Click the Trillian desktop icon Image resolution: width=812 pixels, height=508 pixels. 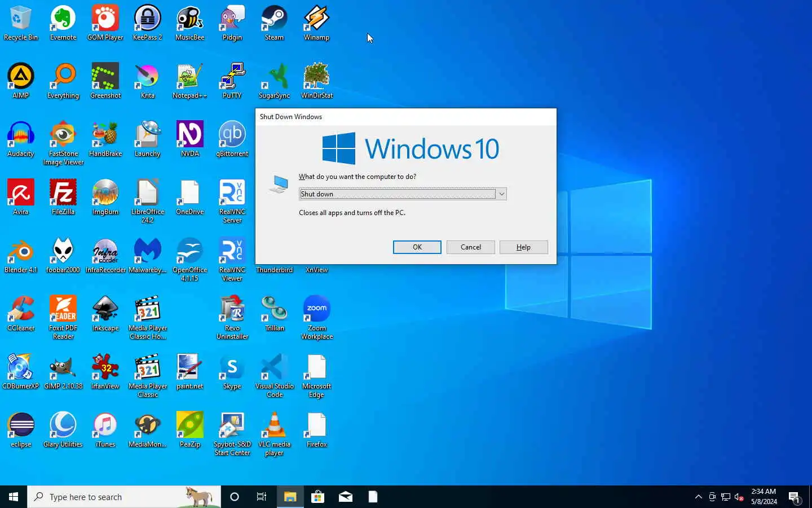(x=275, y=314)
